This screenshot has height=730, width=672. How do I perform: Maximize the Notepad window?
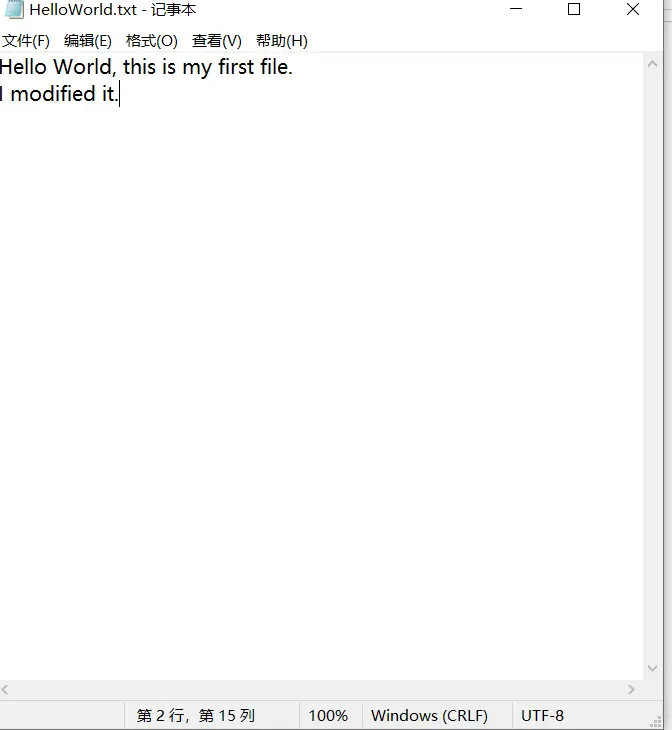click(574, 9)
